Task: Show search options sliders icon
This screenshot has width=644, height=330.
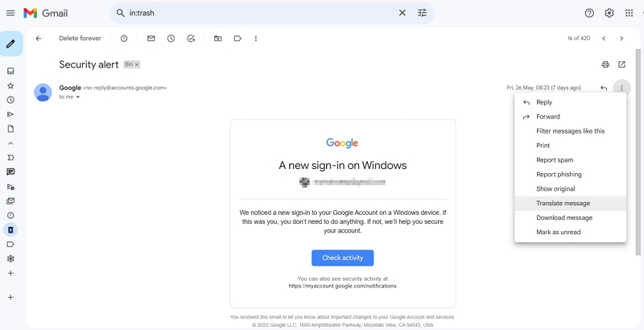Action: click(x=422, y=13)
